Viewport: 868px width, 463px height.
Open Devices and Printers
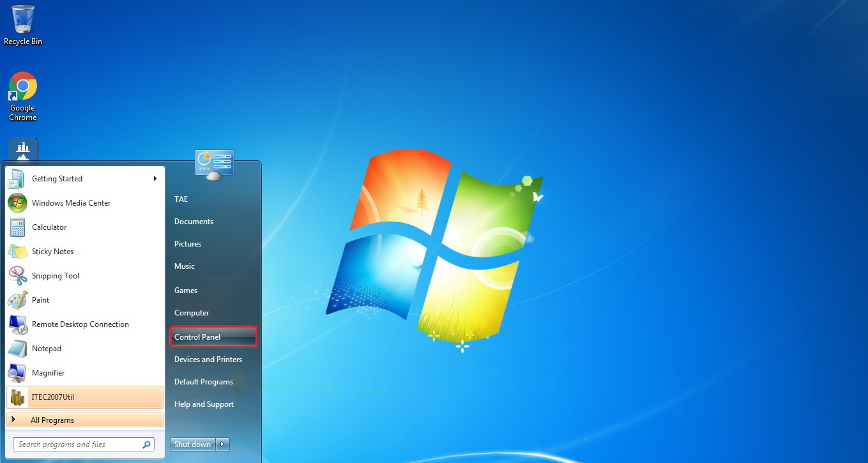(x=208, y=360)
